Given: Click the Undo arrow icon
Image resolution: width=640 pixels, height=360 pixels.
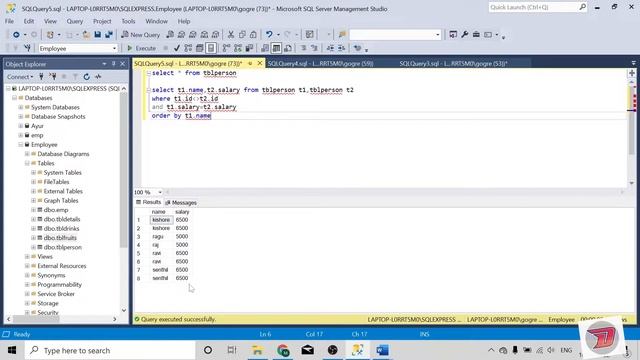Looking at the screenshot, I should (x=269, y=35).
